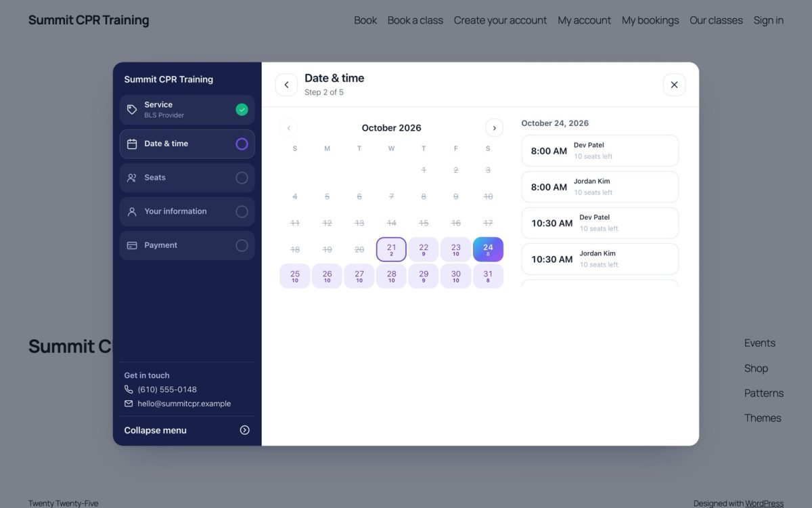Click the October 24, 2026 slots heading
Screen dimensions: 812x508
(555, 123)
